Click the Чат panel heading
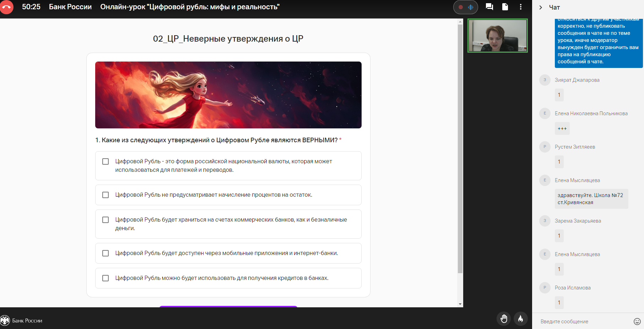This screenshot has width=644, height=329. tap(554, 7)
